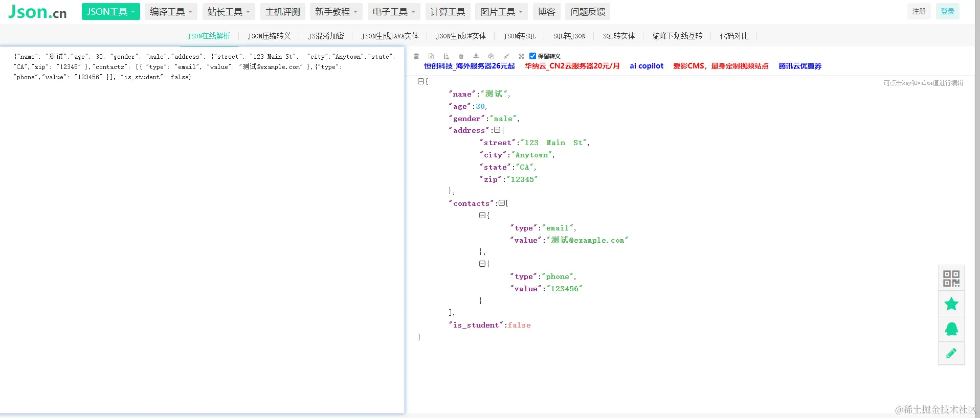
Task: Open 计算工具 from the top menu
Action: pos(448,12)
